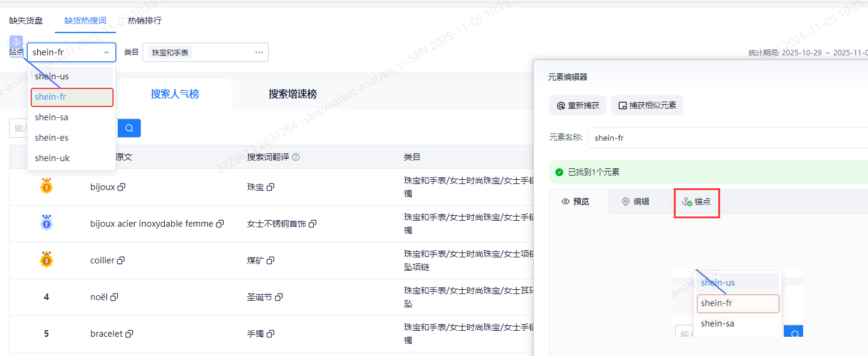Copy the search term bijoux

click(x=121, y=187)
